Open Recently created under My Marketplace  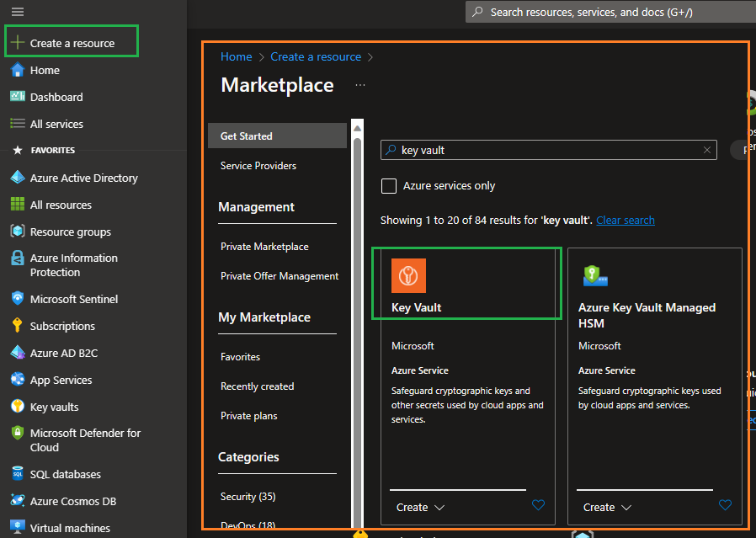[257, 386]
